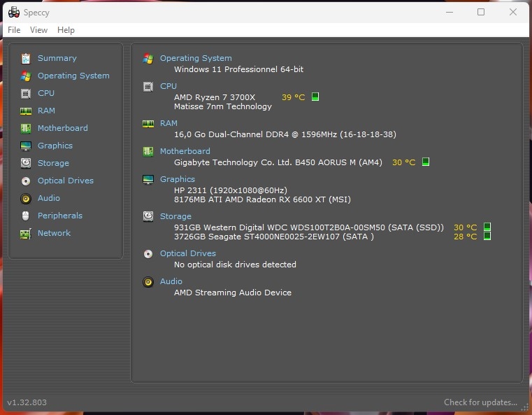Click the AMD Radeon RX 6600 XT line
The width and height of the screenshot is (532, 415).
(x=262, y=199)
